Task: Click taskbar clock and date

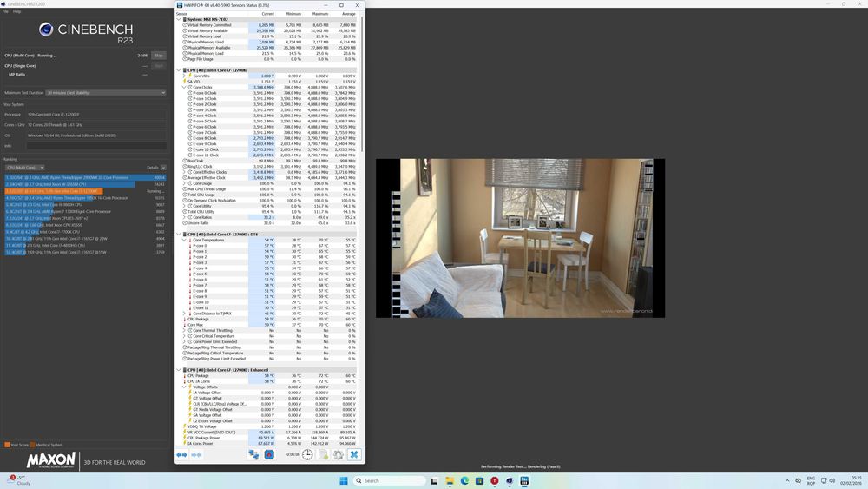Action: (x=852, y=480)
